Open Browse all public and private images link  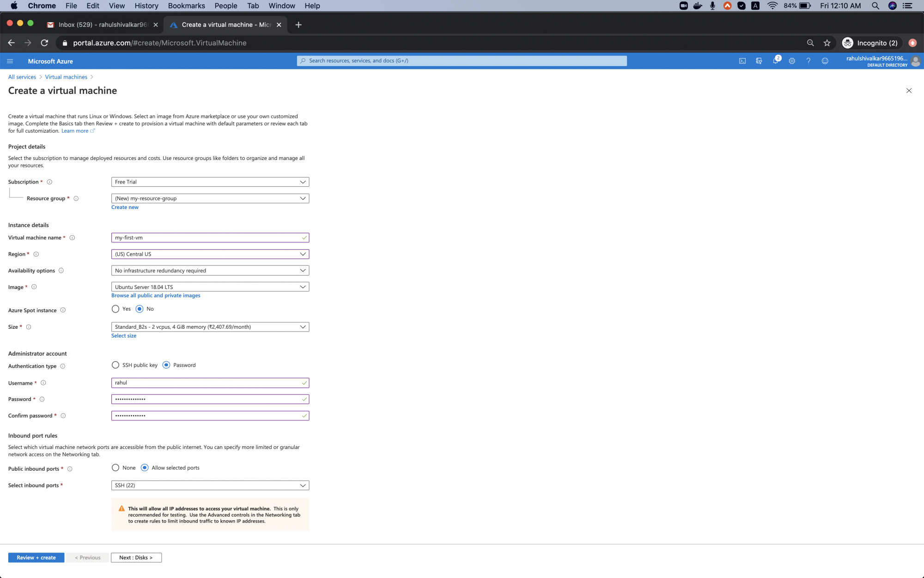point(156,295)
